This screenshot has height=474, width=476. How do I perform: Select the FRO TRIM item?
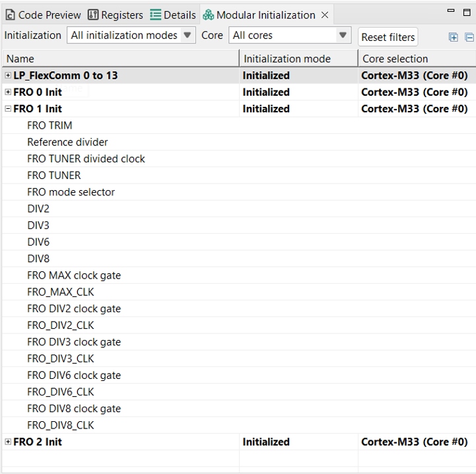point(50,125)
